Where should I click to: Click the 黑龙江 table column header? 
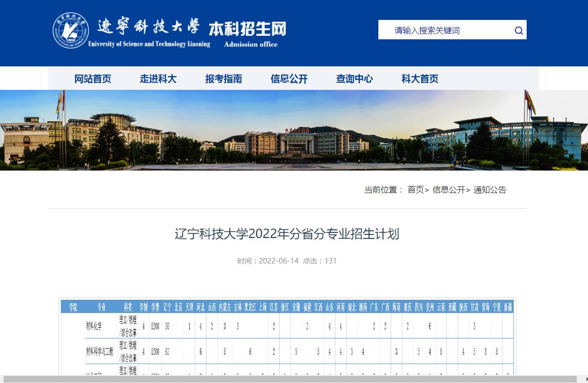(250, 307)
